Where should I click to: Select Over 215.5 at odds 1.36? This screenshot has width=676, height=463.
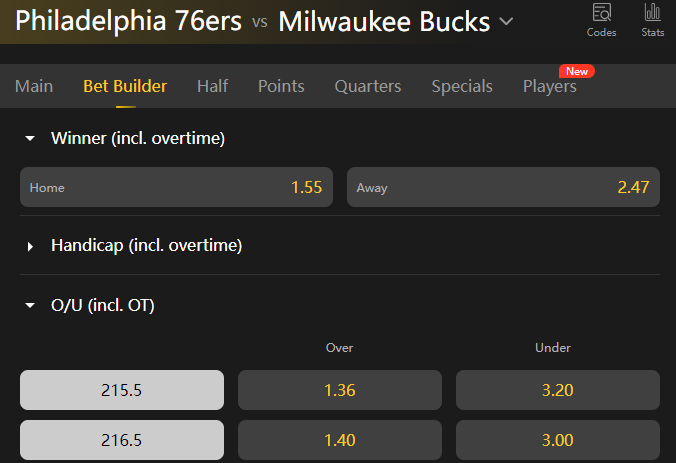coord(340,390)
